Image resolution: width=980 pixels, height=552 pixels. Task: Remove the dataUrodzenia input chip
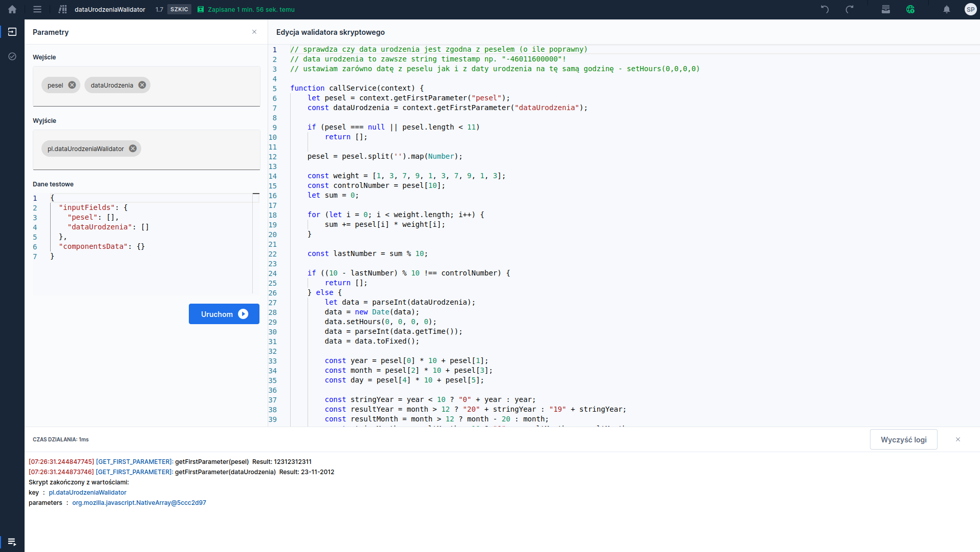point(142,85)
